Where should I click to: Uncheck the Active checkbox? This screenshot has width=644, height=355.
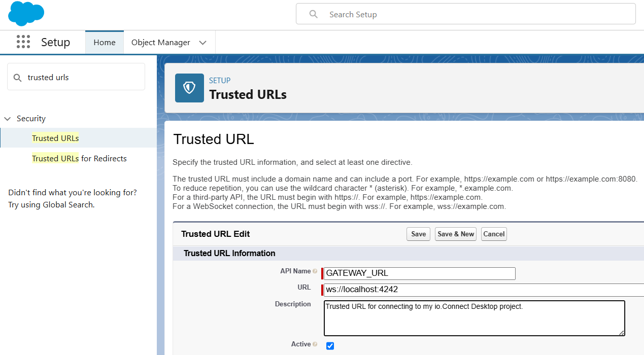point(330,346)
